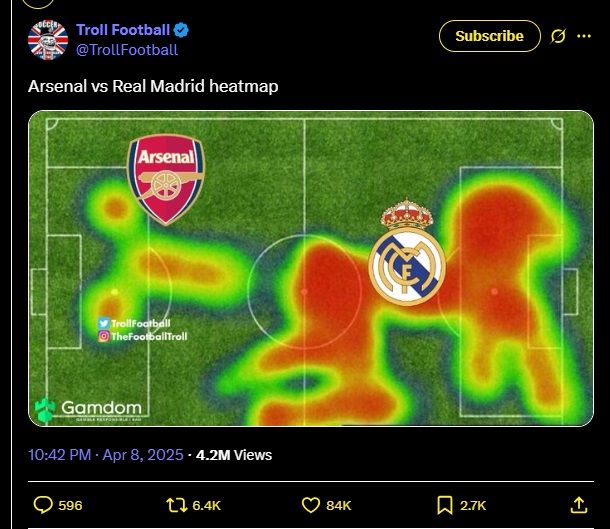Click the 596 replies count

tap(70, 505)
